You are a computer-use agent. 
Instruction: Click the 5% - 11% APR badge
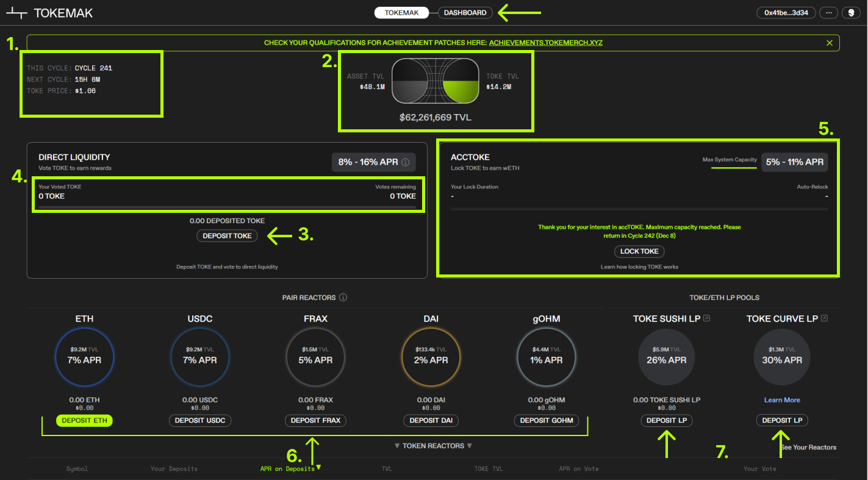coord(795,162)
